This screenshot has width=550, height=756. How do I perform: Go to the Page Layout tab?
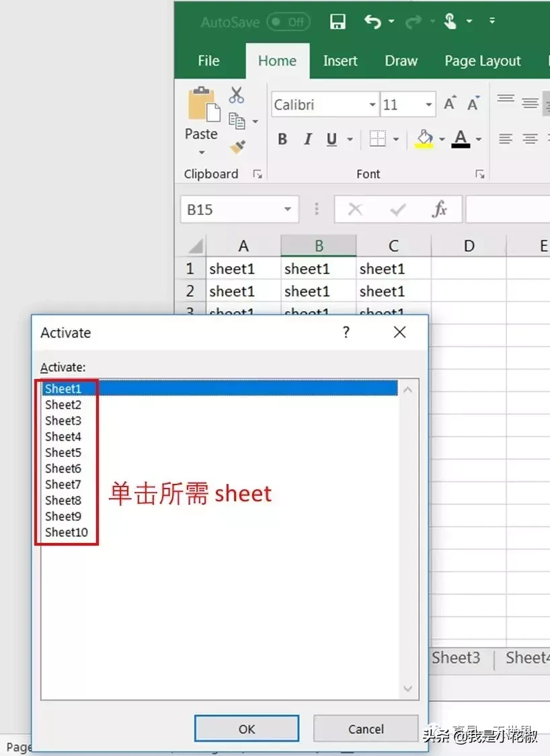coord(483,60)
